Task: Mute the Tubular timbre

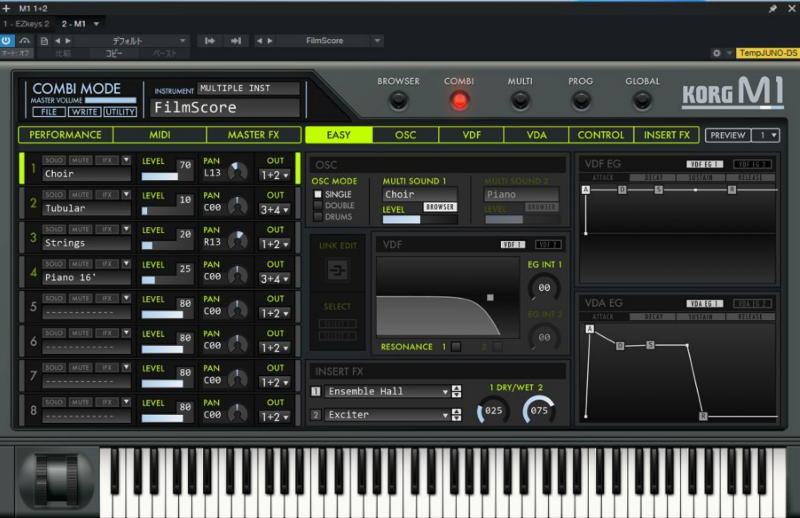Action: pos(80,195)
